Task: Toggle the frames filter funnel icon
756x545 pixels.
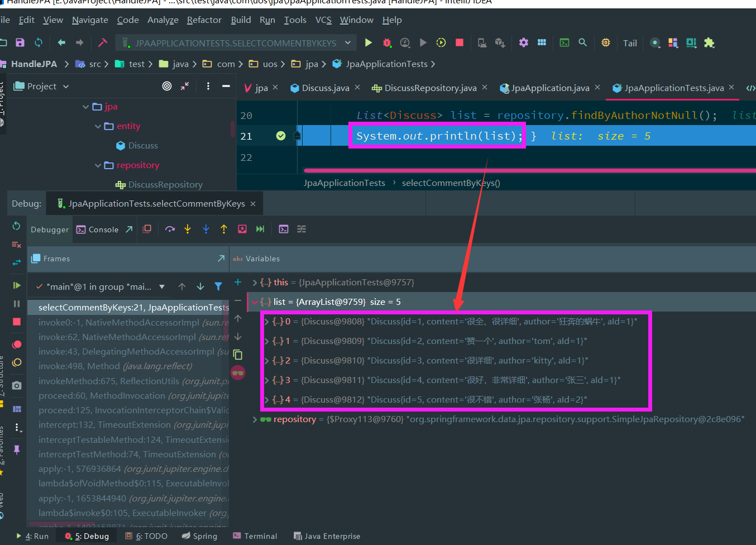Action: pos(218,286)
